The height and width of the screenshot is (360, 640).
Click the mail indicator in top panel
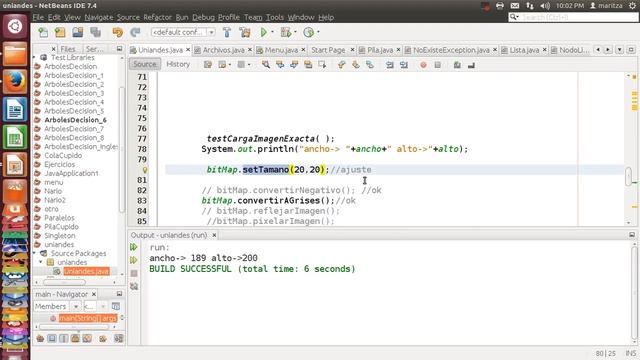point(515,6)
